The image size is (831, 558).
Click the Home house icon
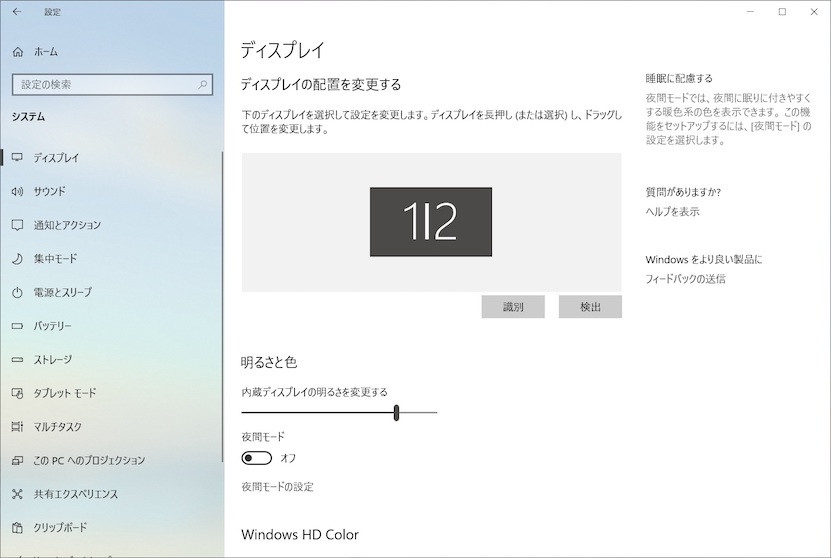click(17, 52)
